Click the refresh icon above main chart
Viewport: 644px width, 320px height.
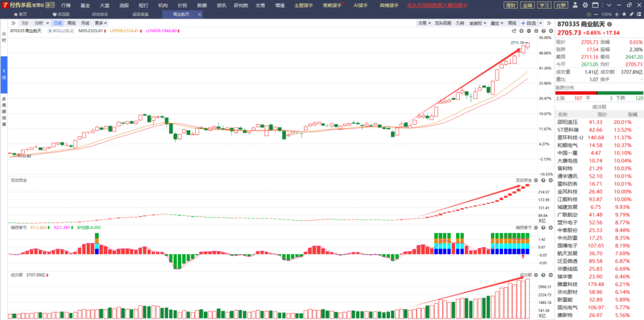click(x=514, y=31)
